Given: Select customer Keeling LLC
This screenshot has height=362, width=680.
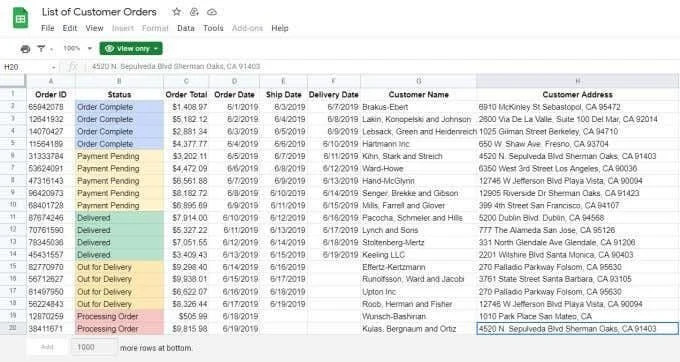Looking at the screenshot, I should [x=418, y=254].
